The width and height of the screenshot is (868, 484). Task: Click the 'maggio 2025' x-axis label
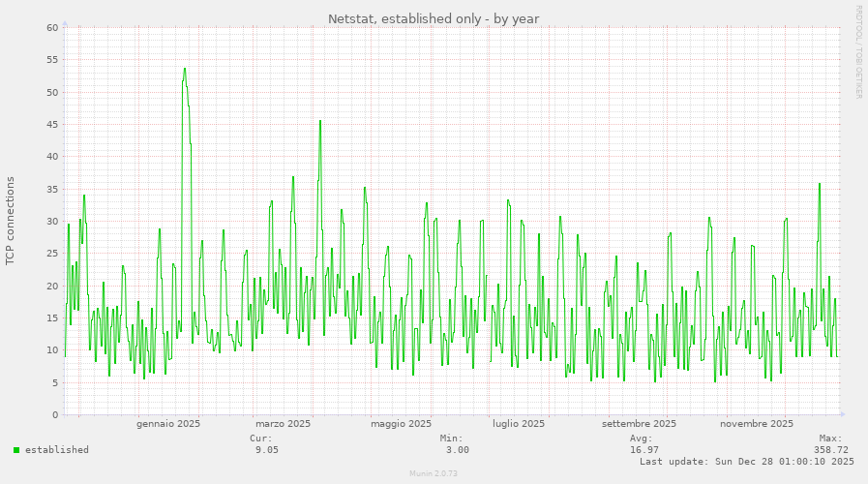pos(401,424)
